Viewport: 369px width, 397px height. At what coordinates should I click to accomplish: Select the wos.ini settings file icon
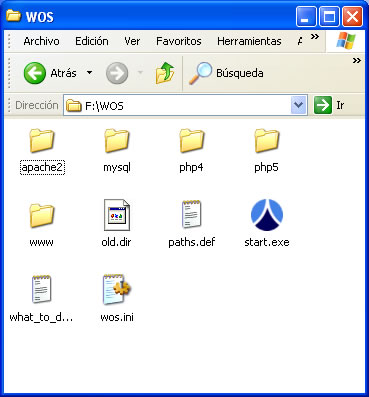click(x=117, y=289)
